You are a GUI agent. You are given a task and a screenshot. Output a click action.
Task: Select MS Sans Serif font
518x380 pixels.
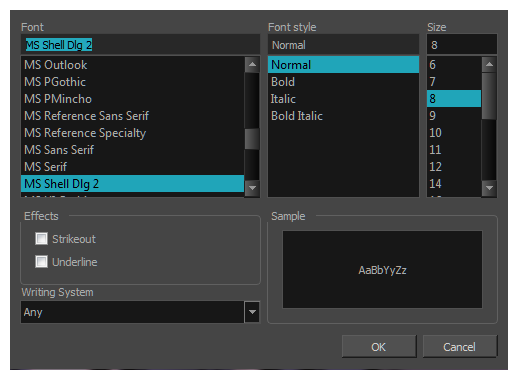coord(133,150)
